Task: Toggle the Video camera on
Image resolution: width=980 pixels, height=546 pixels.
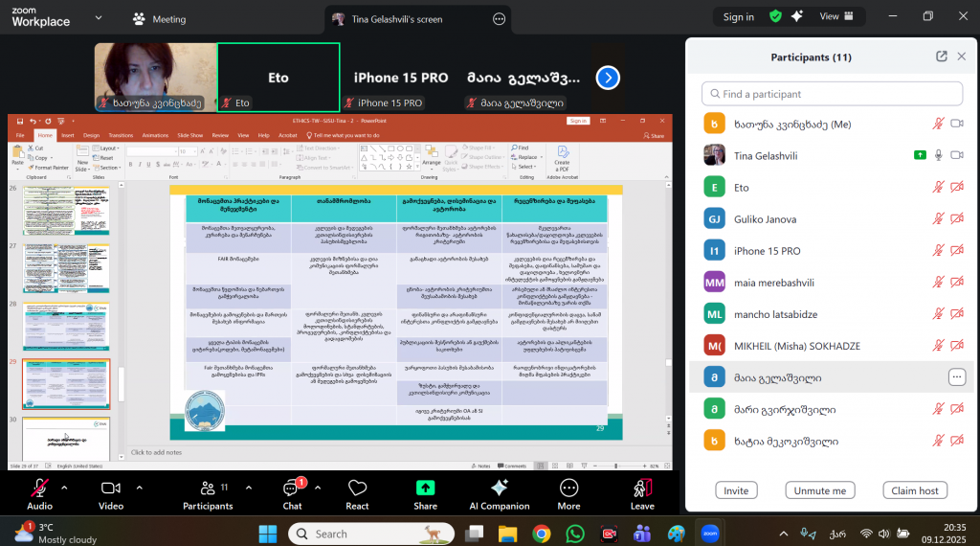Action: [x=111, y=489]
